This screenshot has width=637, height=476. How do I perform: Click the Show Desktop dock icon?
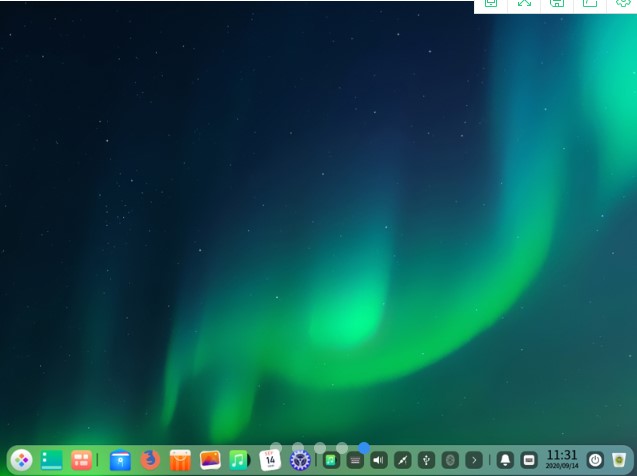(52, 460)
